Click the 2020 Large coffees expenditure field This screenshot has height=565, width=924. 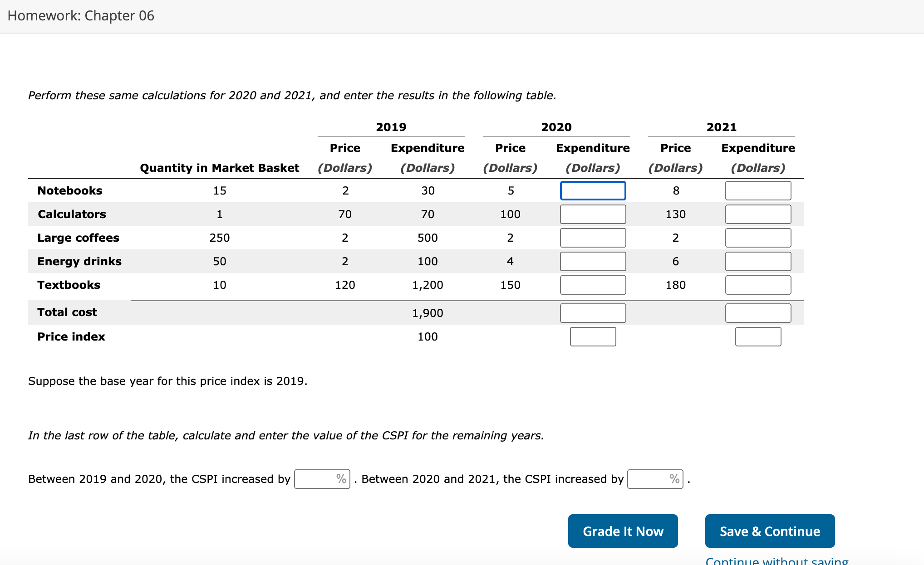coord(593,238)
